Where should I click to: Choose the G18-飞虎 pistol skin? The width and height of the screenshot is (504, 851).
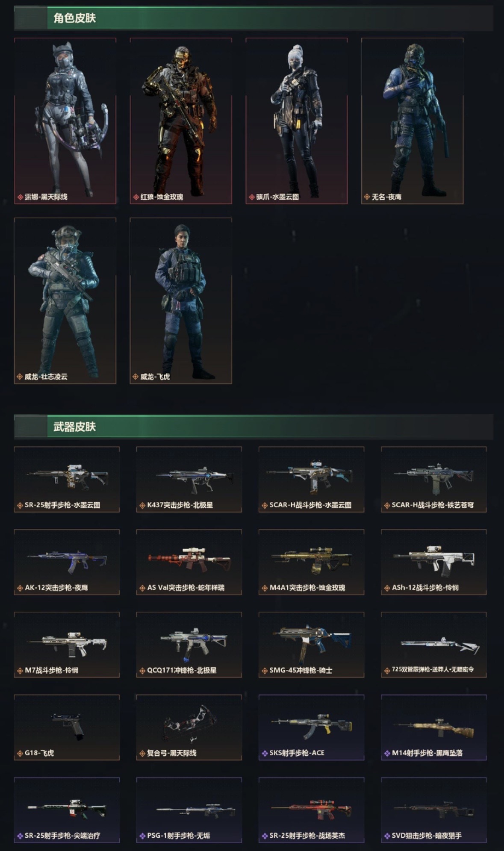click(67, 727)
